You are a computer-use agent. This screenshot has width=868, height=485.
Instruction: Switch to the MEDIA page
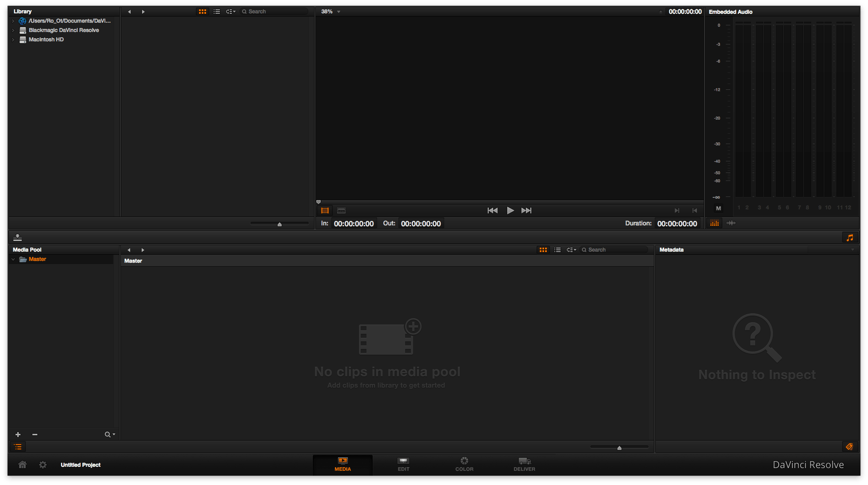pos(342,465)
